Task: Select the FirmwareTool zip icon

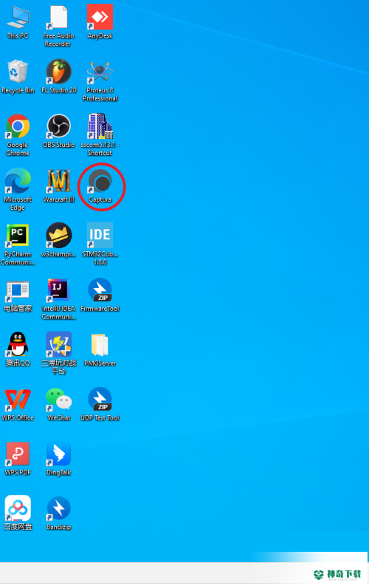Action: click(x=100, y=290)
